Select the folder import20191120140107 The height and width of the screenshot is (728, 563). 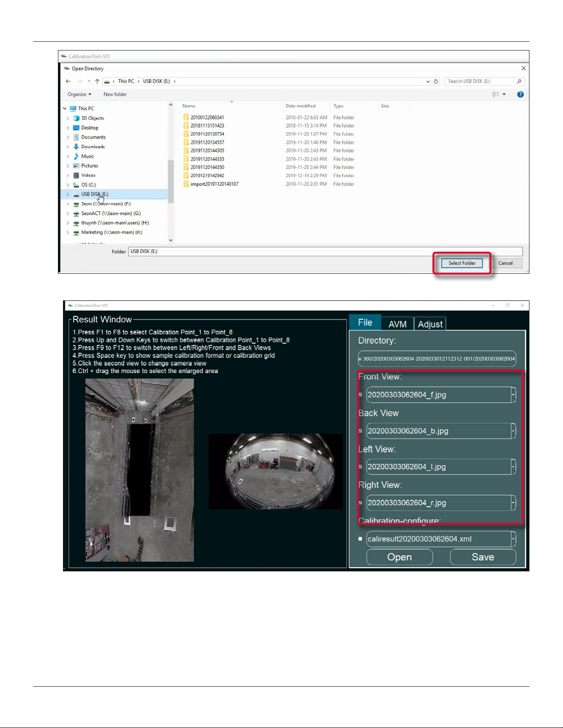[x=214, y=184]
